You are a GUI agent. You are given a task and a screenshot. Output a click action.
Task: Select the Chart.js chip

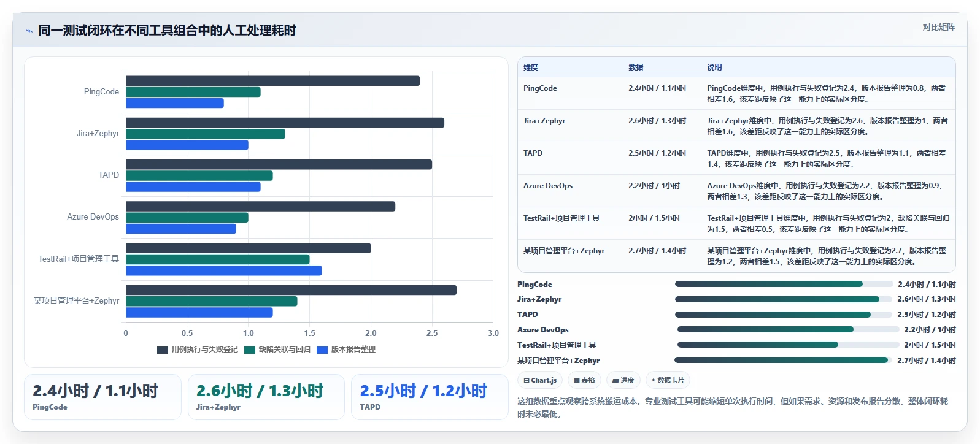pyautogui.click(x=540, y=380)
